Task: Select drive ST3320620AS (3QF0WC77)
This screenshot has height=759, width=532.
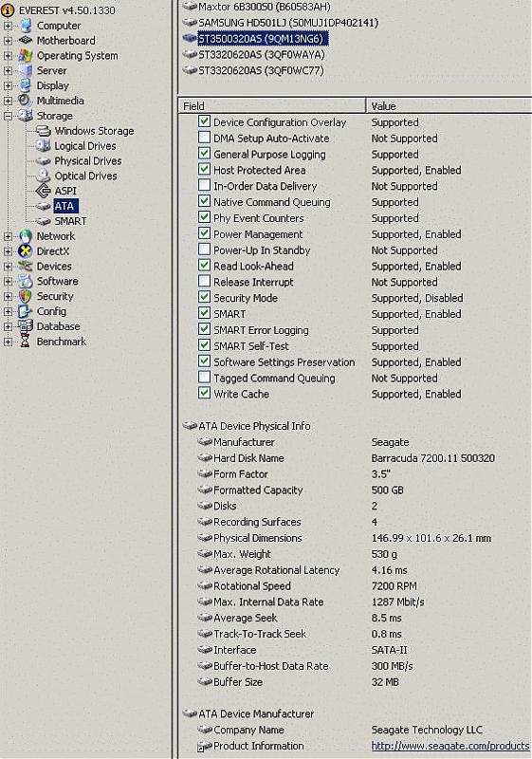Action: pyautogui.click(x=261, y=70)
